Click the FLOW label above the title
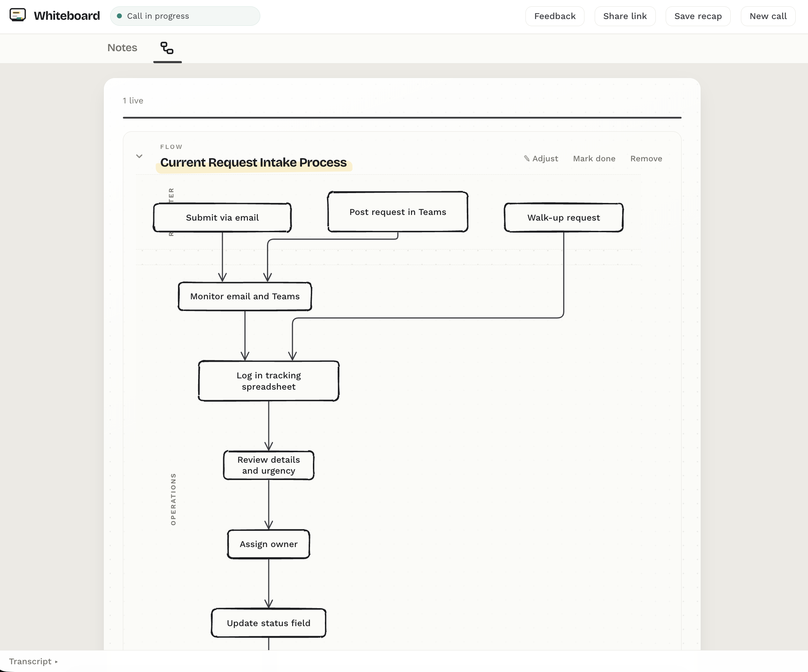 [171, 147]
